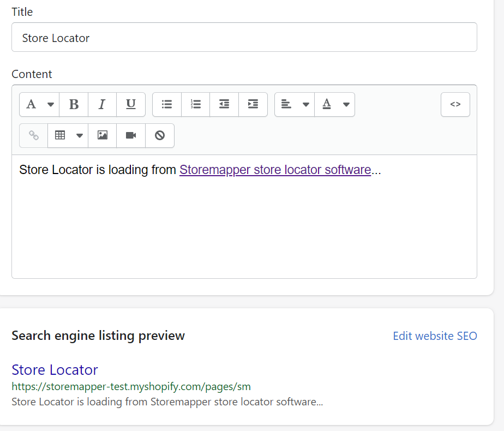Toggle bold formatting in the editor
The image size is (504, 431).
pos(74,104)
